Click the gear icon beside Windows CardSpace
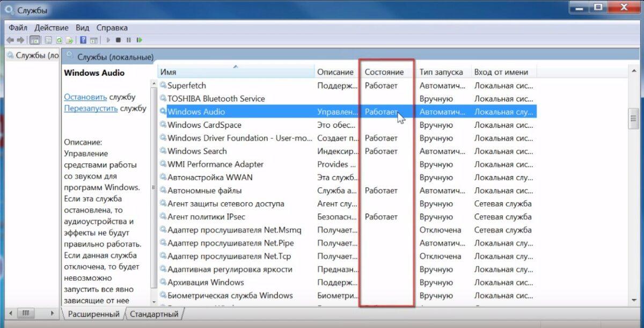This screenshot has width=644, height=328. (163, 125)
